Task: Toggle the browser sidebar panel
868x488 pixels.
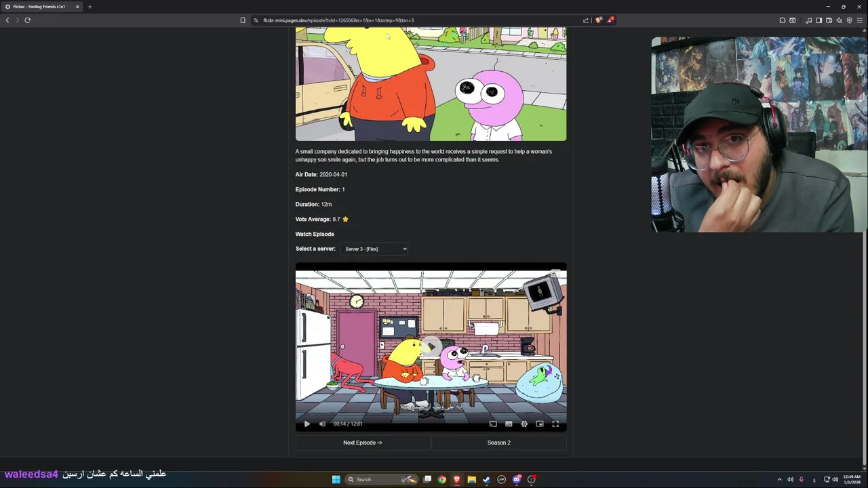Action: click(818, 20)
